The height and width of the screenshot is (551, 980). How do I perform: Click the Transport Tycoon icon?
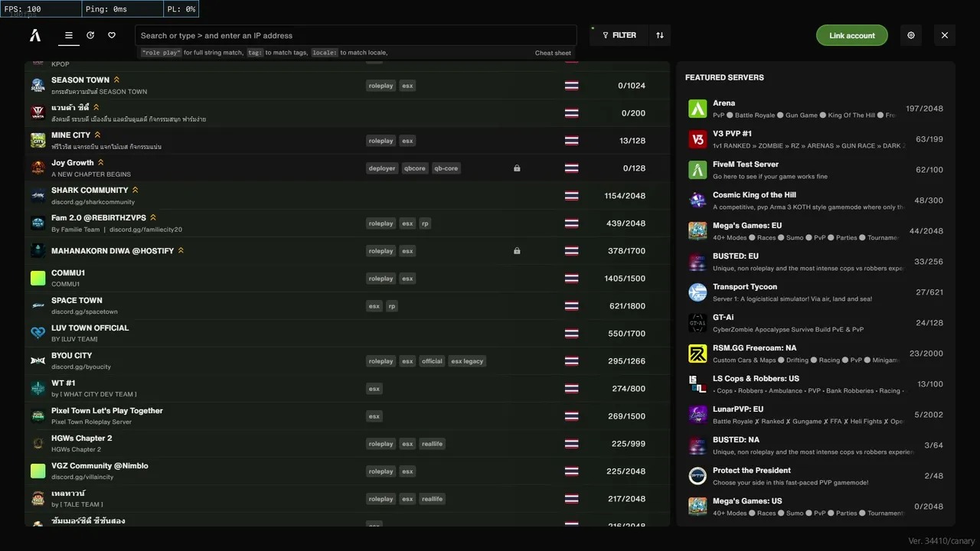click(x=697, y=292)
